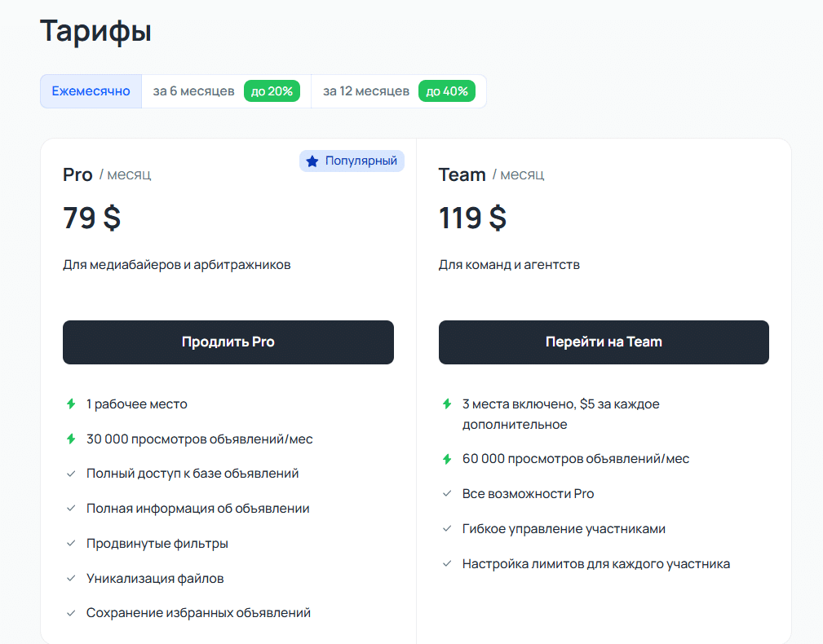Click checkmark next to Полная информация об объявлении
The height and width of the screenshot is (644, 823).
point(71,508)
